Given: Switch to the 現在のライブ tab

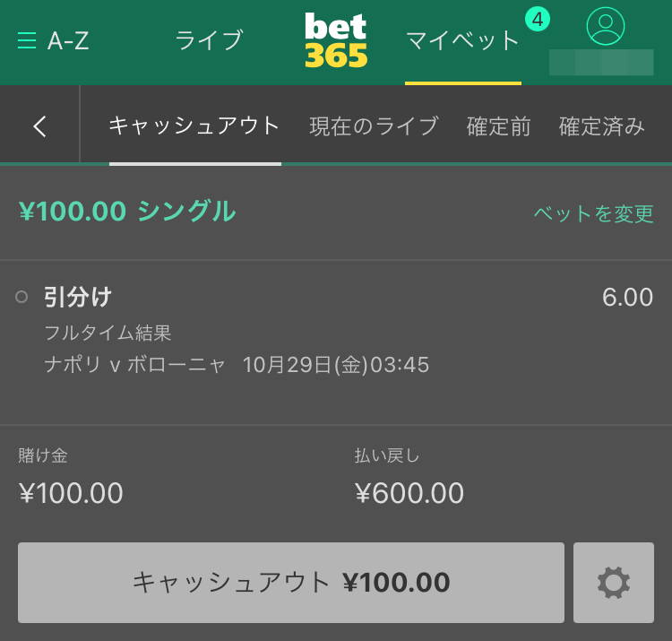Looking at the screenshot, I should click(375, 126).
